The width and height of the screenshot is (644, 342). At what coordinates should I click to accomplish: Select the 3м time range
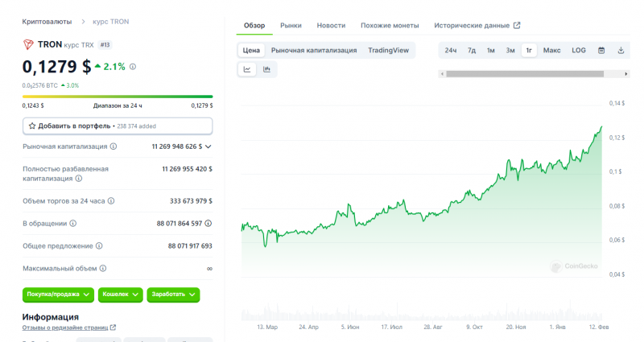click(510, 50)
